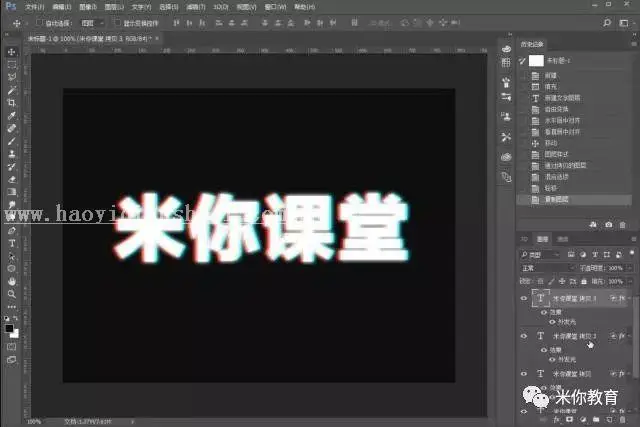Screen dimensions: 640x427
Task: Open the Edit Toolbar three-dots button
Action: pyautogui.click(x=11, y=306)
